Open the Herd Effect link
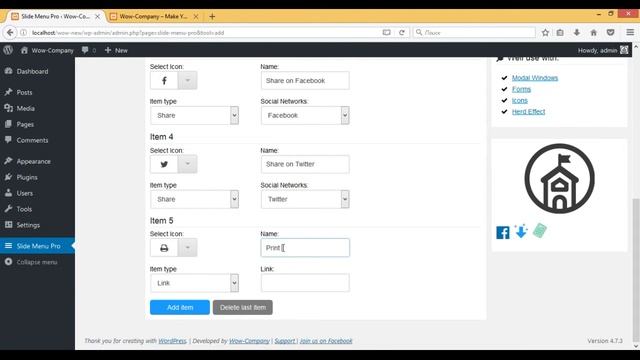 (x=528, y=111)
